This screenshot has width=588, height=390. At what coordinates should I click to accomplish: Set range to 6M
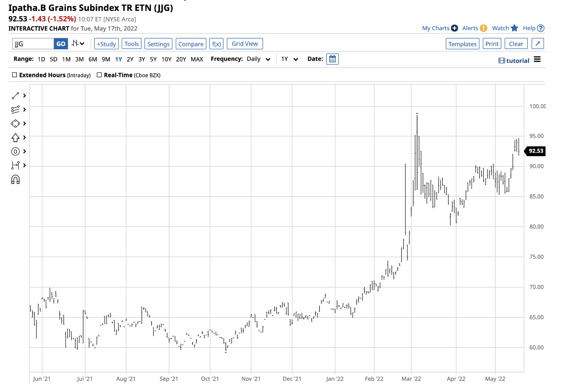tap(92, 59)
